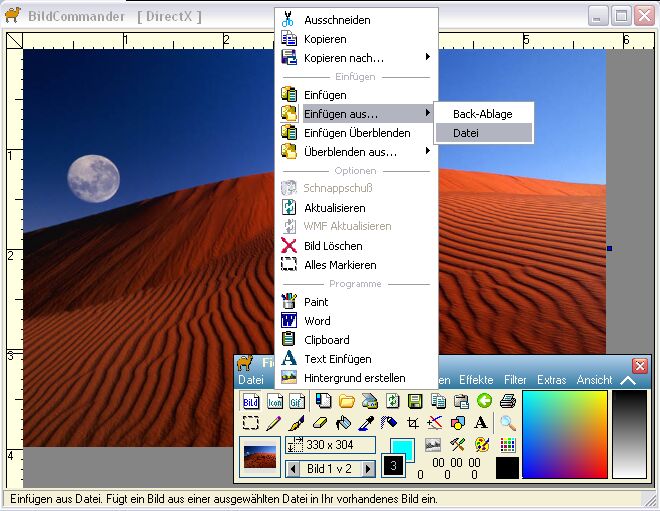Screen dimensions: 660x511
Task: Click the yellow open folder icon
Action: click(x=346, y=401)
